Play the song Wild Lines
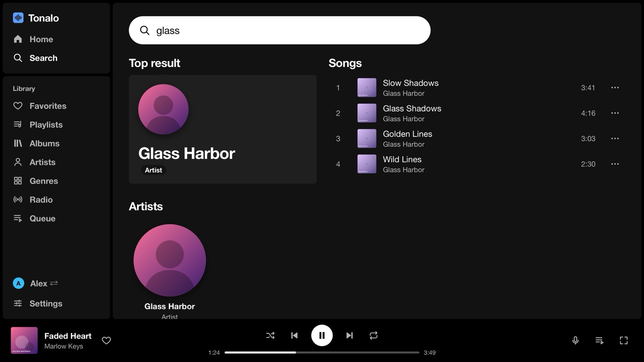This screenshot has width=644, height=362. pos(477,164)
